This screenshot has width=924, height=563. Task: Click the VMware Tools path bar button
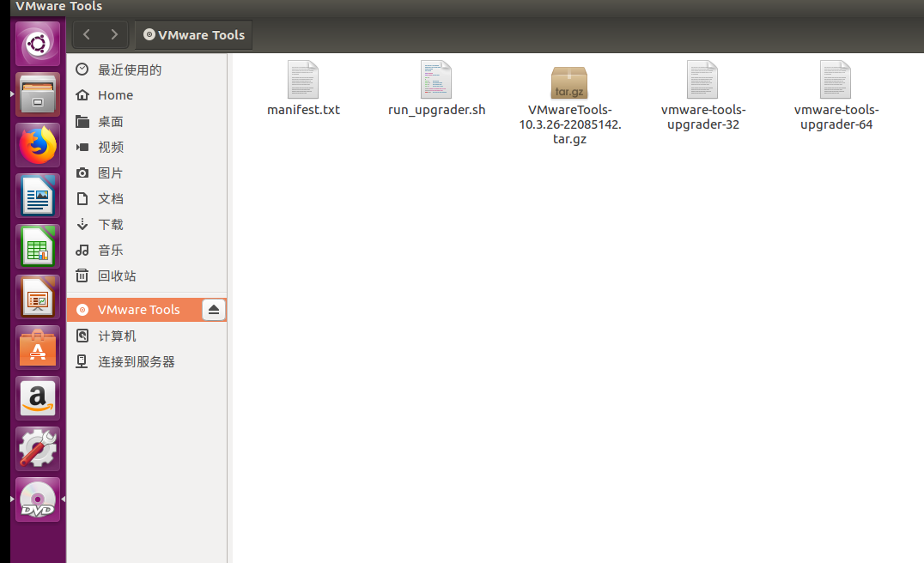coord(193,34)
